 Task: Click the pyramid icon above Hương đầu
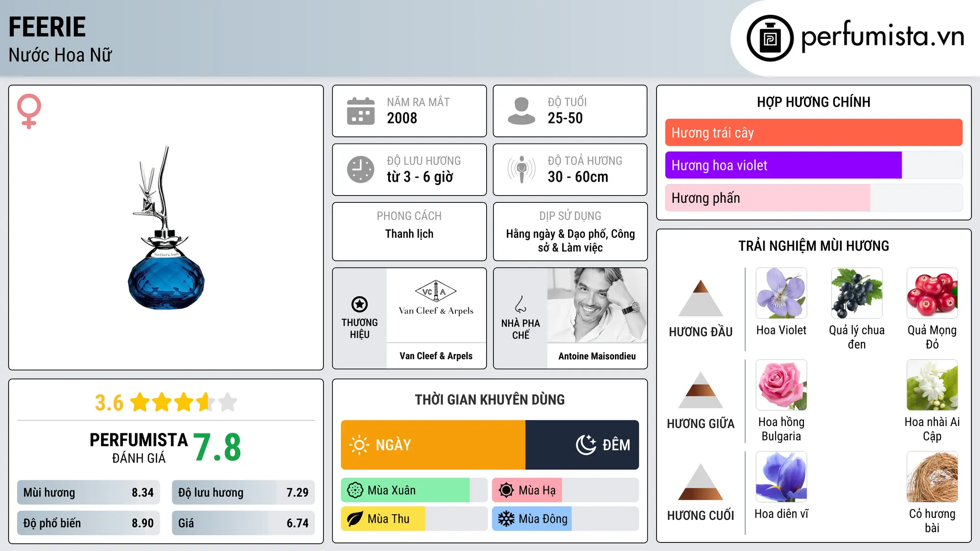[701, 298]
